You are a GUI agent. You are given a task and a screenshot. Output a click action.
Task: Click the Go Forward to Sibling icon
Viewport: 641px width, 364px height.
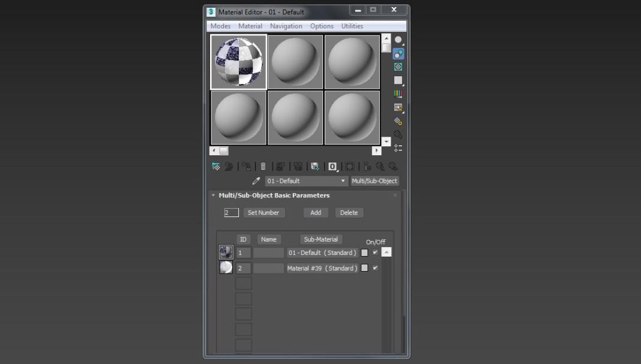[x=393, y=166]
